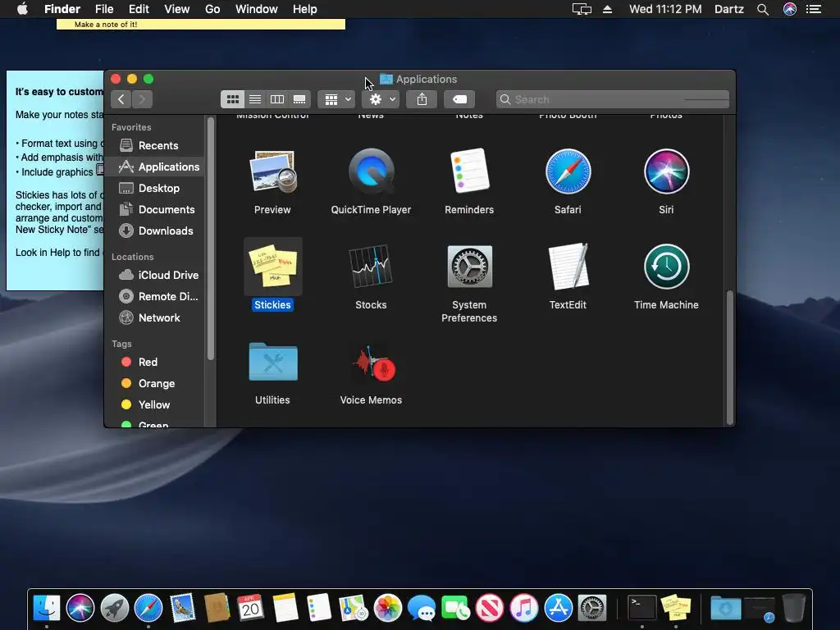Open Music (iTunes) from the Dock

[524, 608]
